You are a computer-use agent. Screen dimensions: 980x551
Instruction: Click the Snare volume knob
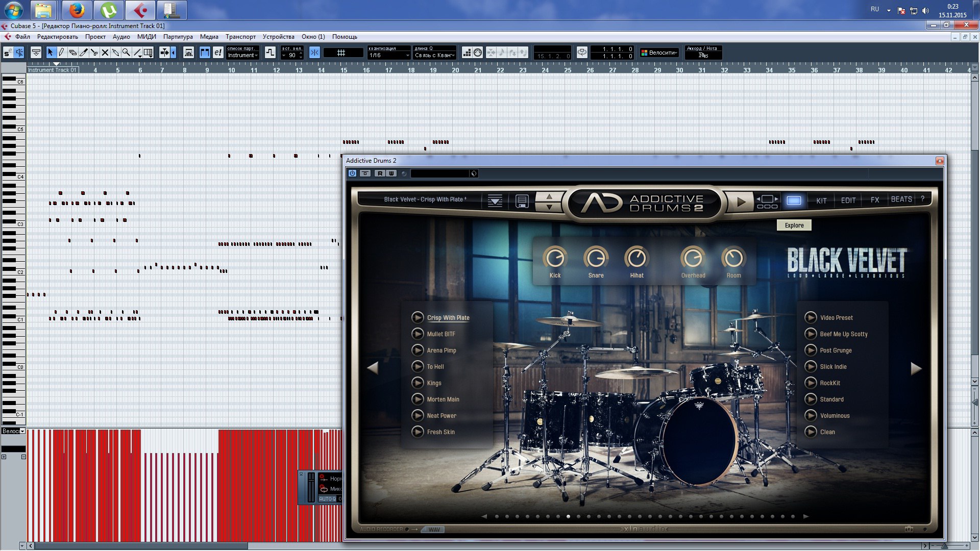point(596,258)
